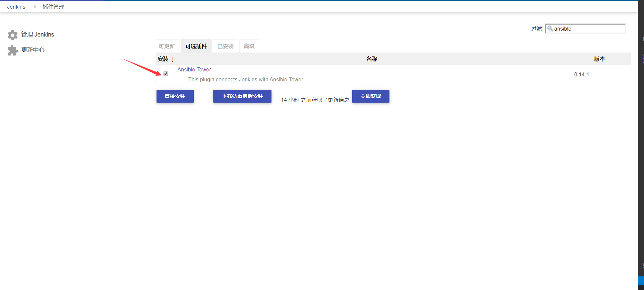Open the 更新中心 text link
Image resolution: width=644 pixels, height=290 pixels.
(x=33, y=50)
